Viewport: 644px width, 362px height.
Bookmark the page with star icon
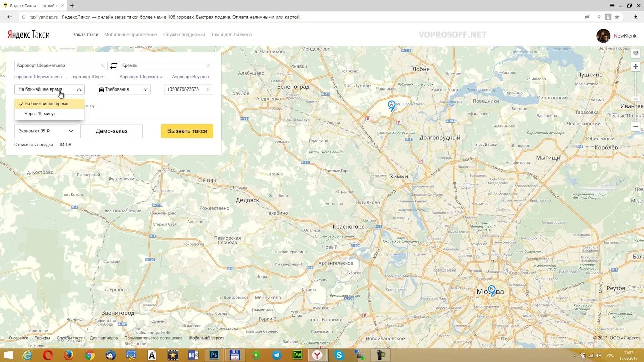(617, 17)
